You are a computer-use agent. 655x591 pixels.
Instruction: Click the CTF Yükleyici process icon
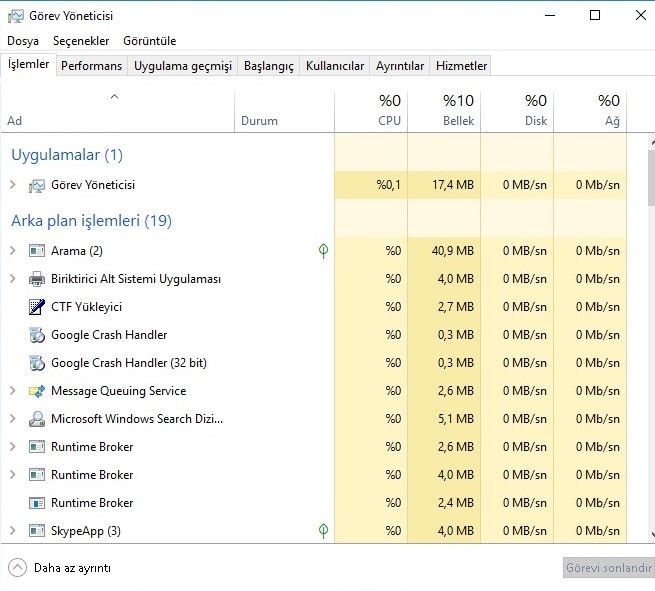pyautogui.click(x=37, y=307)
